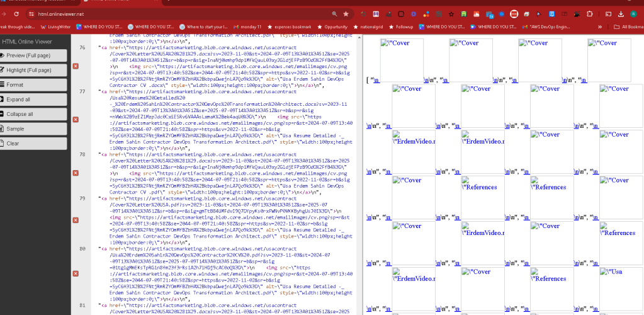Click the Collapse all button
The image size is (644, 315).
[x=33, y=114]
